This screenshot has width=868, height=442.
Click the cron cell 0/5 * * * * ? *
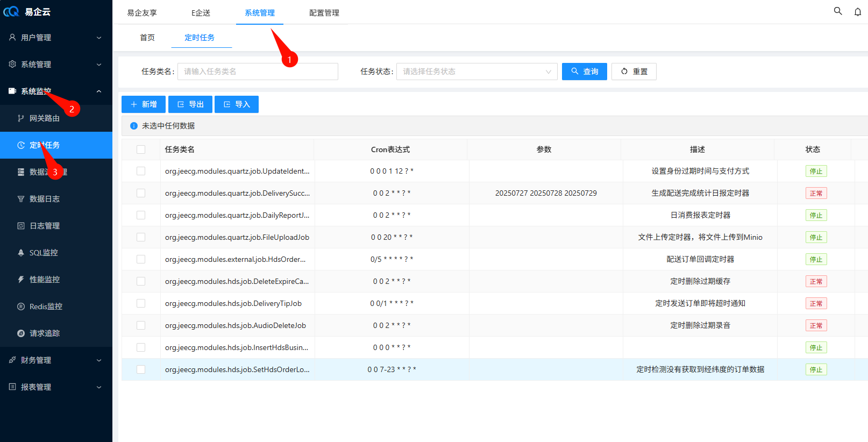tap(392, 259)
